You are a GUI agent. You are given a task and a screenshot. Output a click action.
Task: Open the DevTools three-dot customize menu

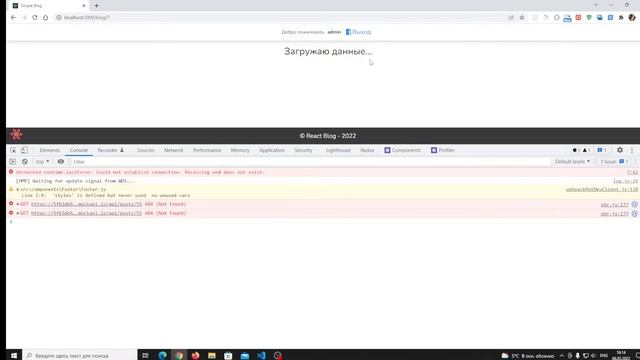[631, 150]
